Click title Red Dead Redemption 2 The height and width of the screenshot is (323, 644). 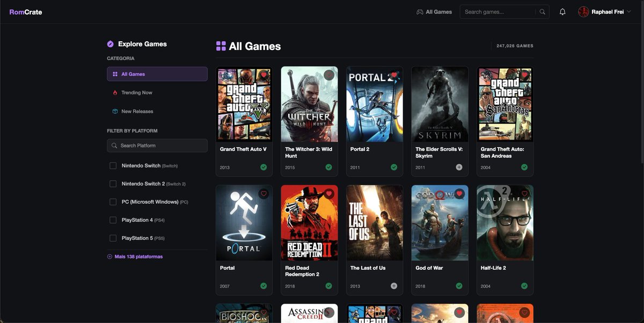[303, 271]
